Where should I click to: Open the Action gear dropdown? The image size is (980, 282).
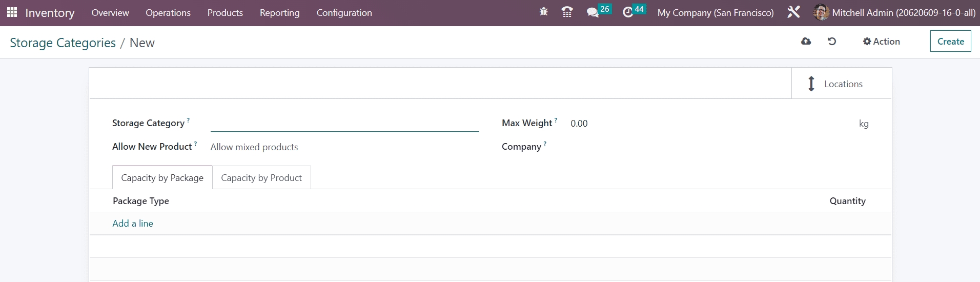(x=881, y=42)
